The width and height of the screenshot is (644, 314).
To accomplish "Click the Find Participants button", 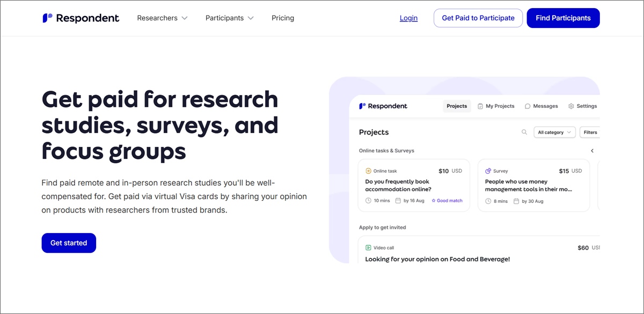I will (563, 18).
